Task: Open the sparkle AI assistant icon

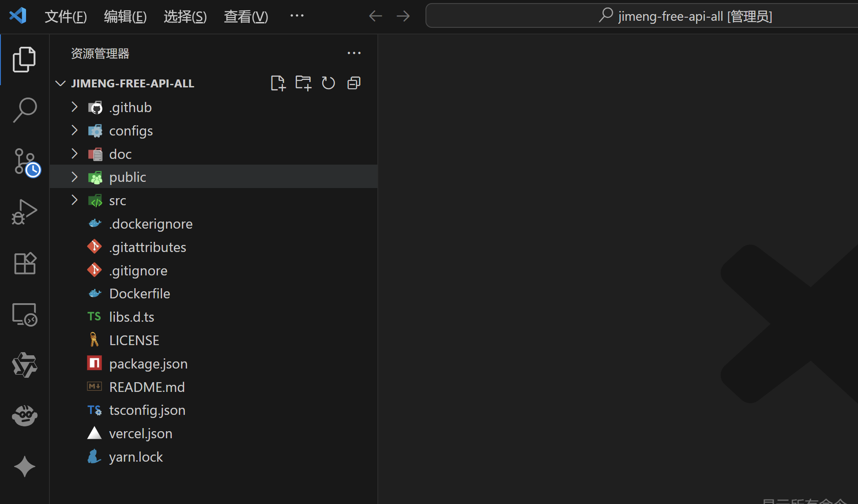Action: (25, 466)
